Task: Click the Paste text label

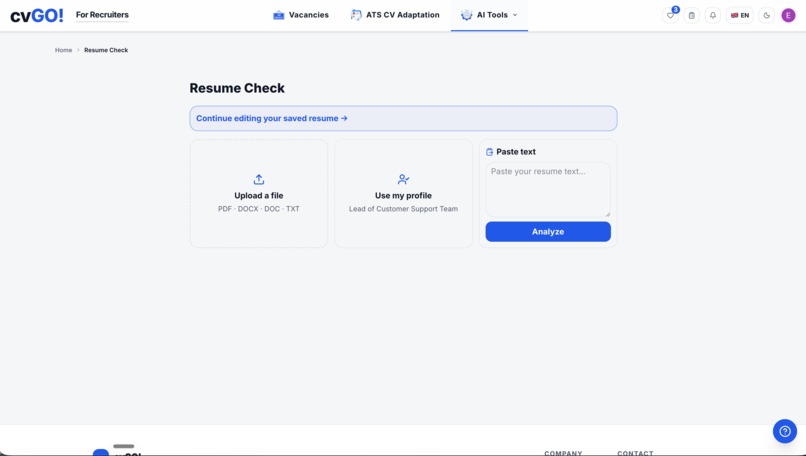Action: tap(516, 152)
